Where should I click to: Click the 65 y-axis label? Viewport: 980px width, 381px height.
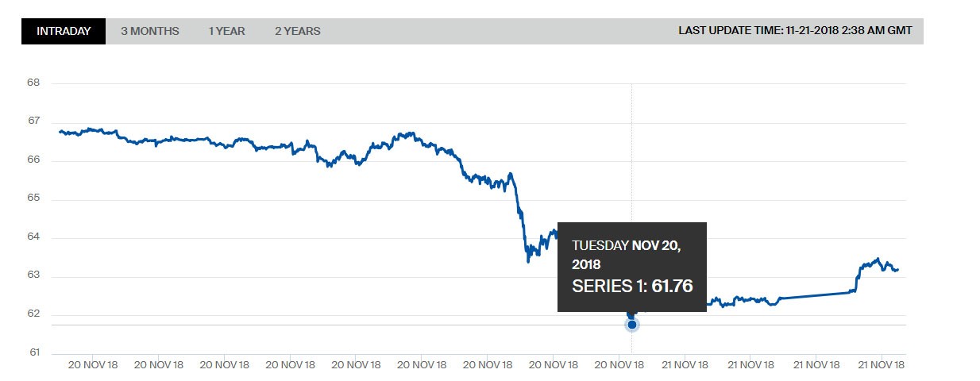34,198
